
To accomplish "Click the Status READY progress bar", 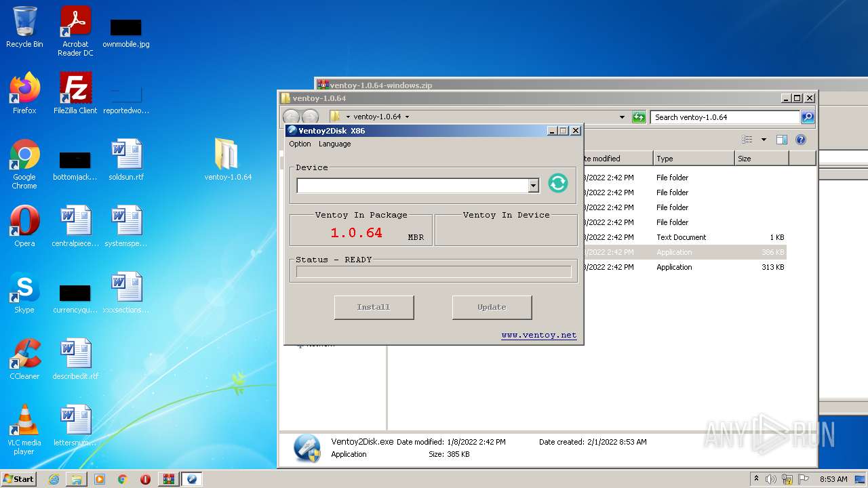I will click(433, 272).
